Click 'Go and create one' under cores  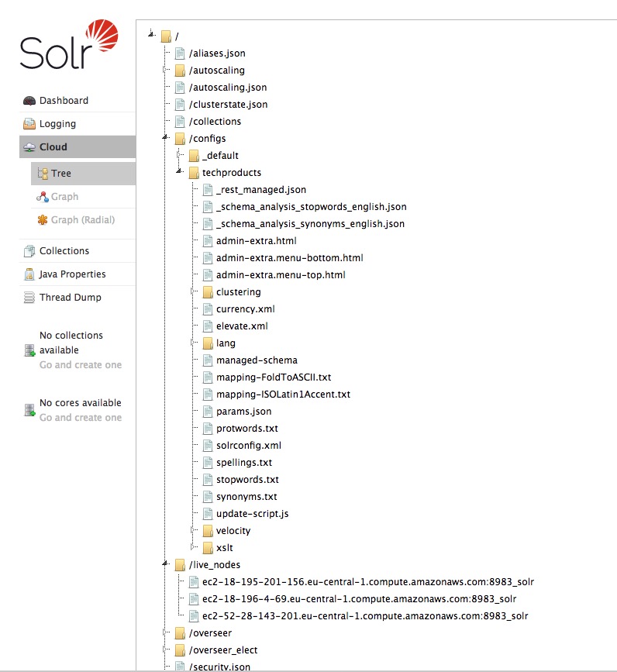click(x=81, y=418)
